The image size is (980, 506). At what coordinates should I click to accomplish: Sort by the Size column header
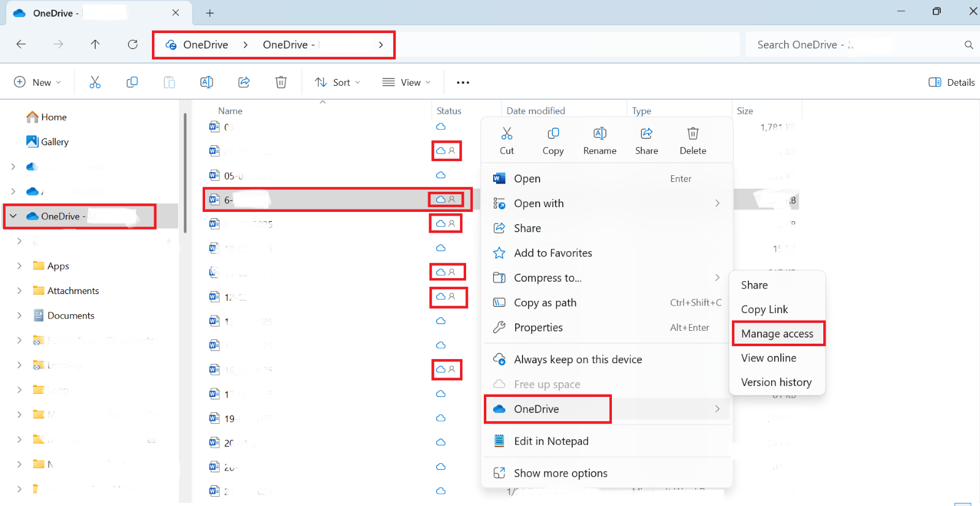745,111
